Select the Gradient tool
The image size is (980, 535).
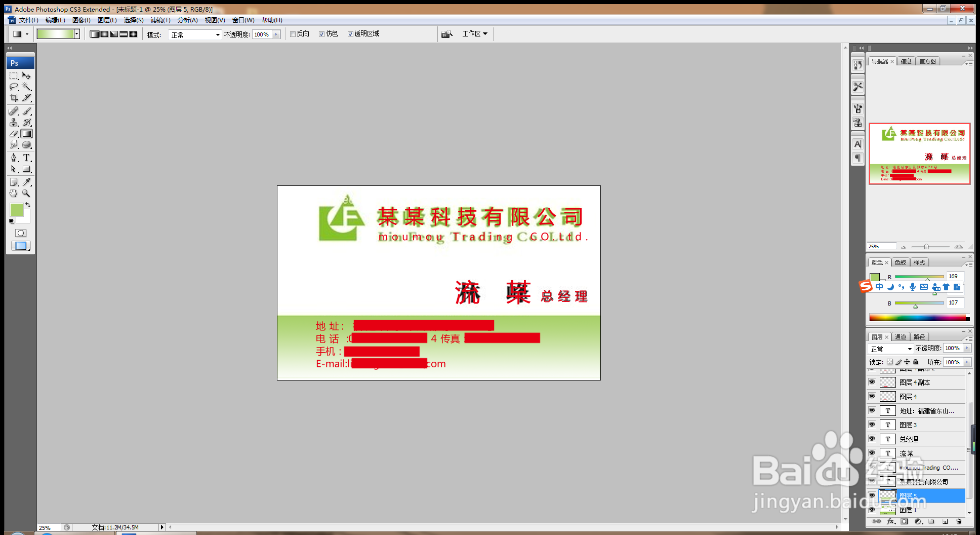click(27, 133)
